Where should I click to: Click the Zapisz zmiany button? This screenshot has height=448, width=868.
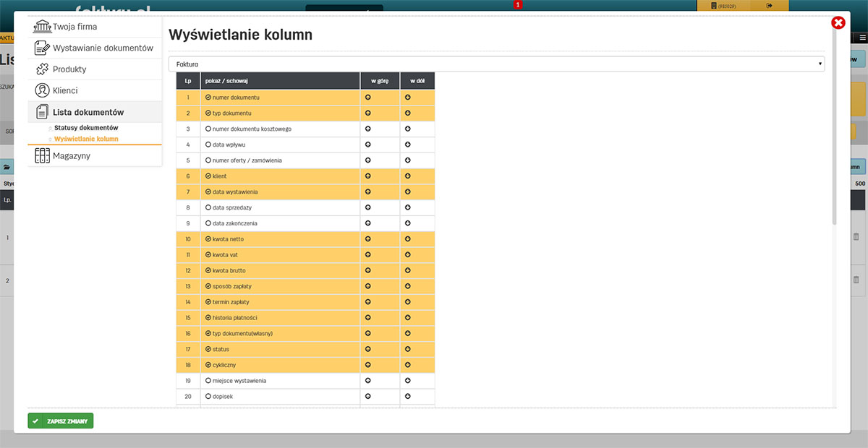[x=61, y=421]
